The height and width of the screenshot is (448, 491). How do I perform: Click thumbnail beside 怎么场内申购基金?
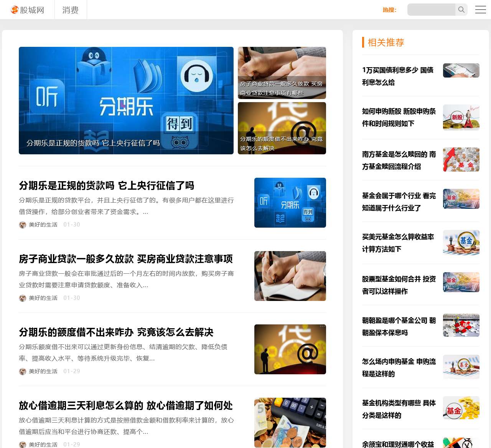461,367
